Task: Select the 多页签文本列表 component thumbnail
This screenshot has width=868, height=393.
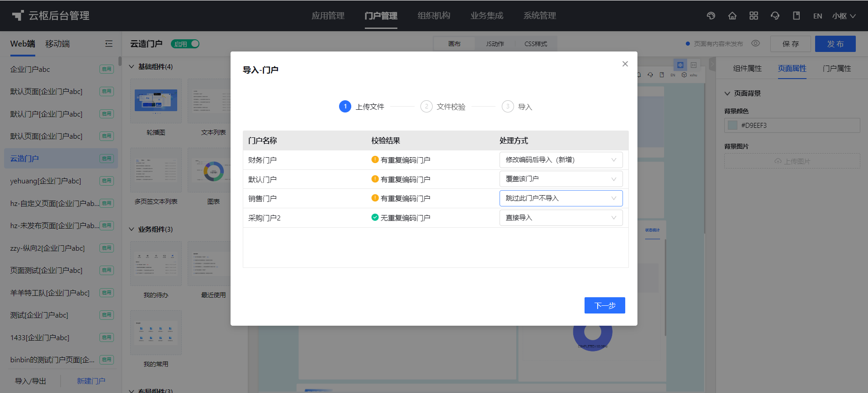Action: (x=156, y=170)
